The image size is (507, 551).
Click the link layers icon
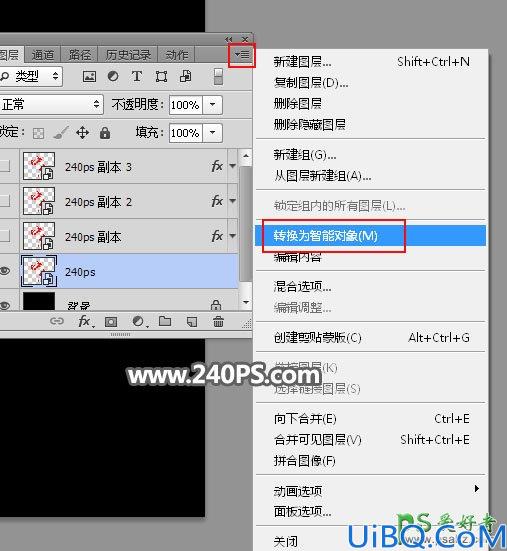[x=57, y=321]
